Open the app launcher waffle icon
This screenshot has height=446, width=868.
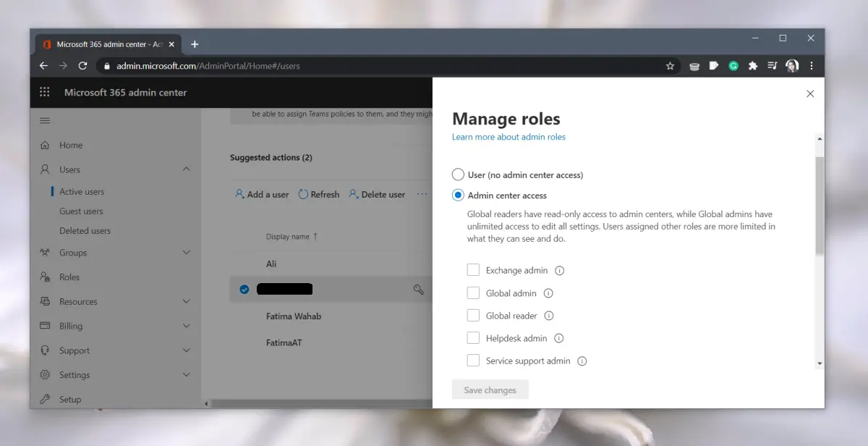(x=45, y=92)
